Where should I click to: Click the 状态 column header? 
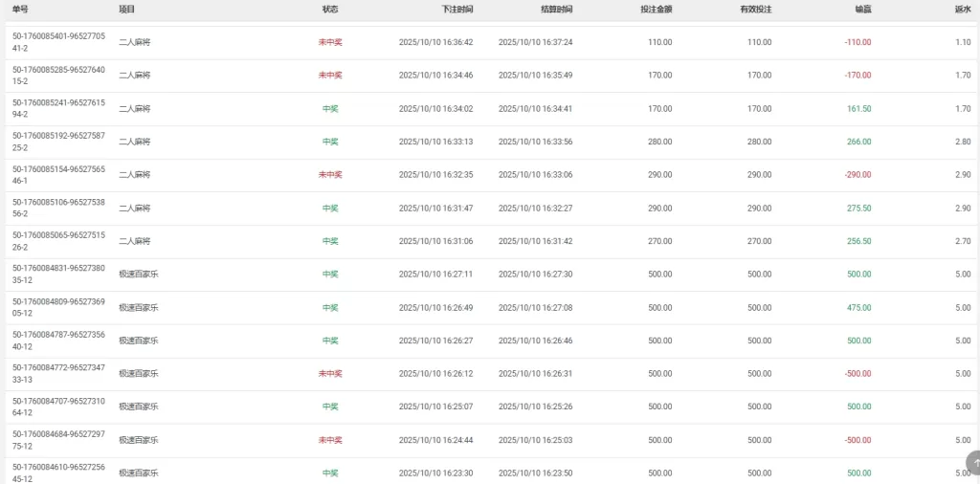(330, 9)
